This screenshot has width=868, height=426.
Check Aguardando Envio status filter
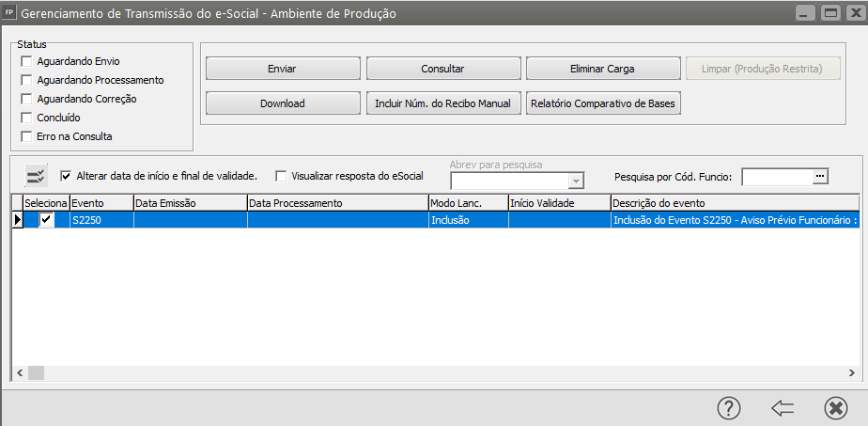coord(26,61)
